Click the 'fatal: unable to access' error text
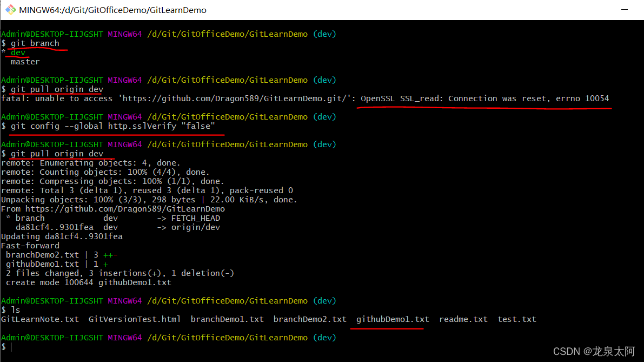Image resolution: width=644 pixels, height=362 pixels. pos(57,98)
